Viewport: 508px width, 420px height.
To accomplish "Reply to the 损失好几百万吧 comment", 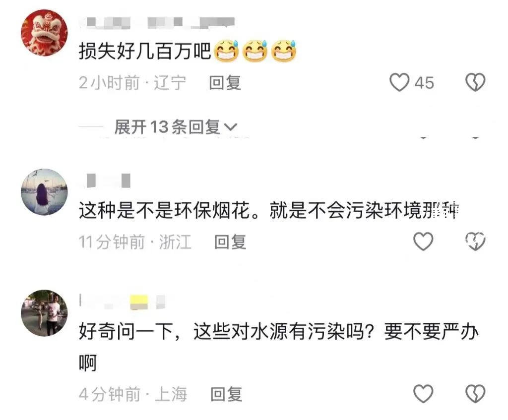I will click(x=225, y=83).
